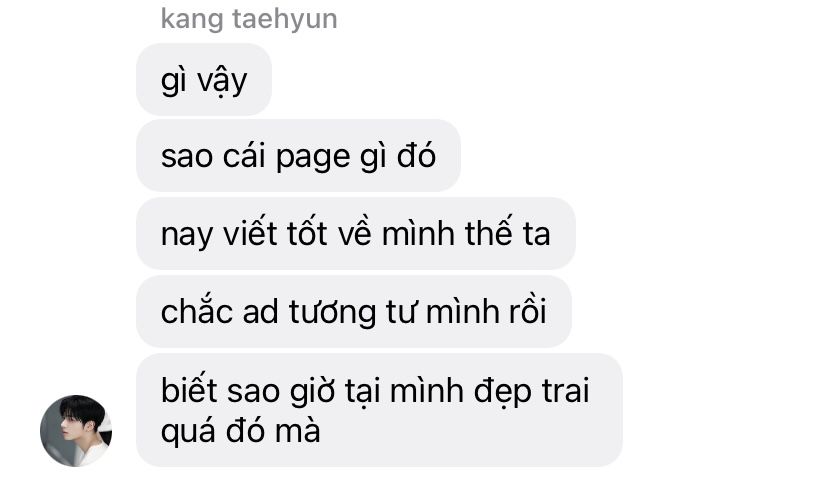Open kang taehyun's profile picture avatar
The image size is (828, 494).
click(x=76, y=431)
